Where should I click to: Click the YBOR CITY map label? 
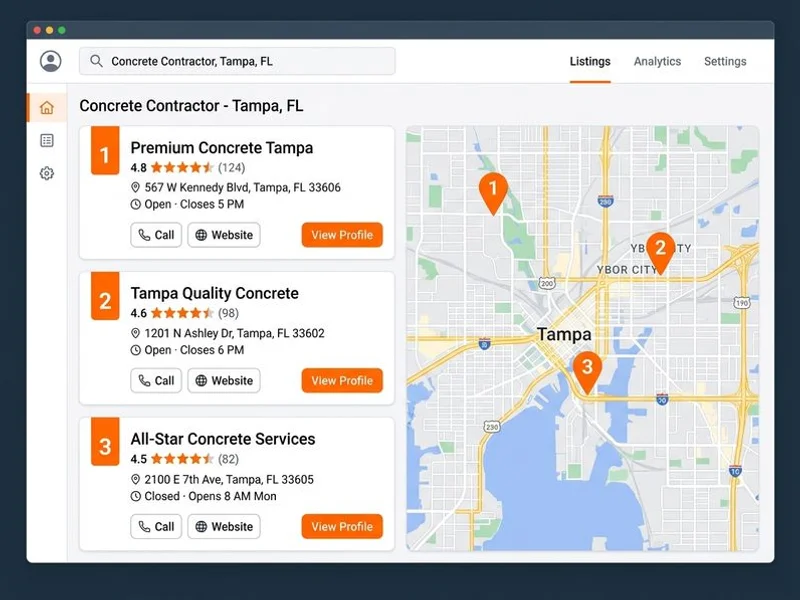[626, 269]
